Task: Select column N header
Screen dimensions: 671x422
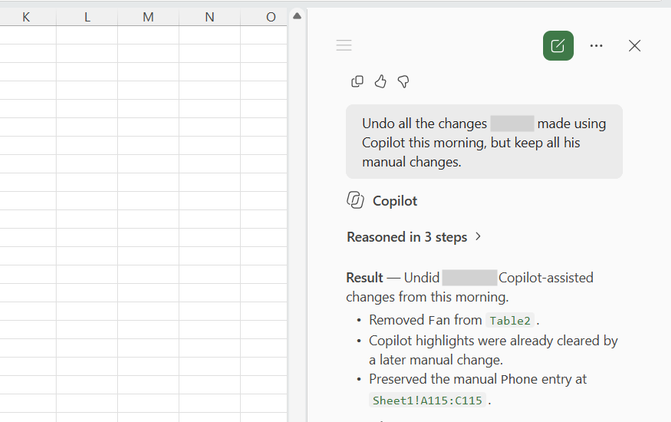Action: 209,17
